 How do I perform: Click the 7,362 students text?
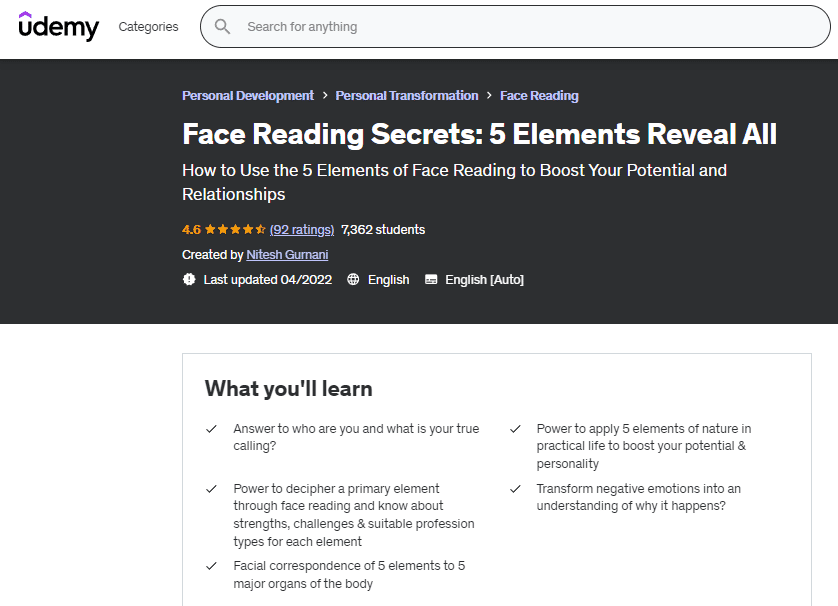pyautogui.click(x=383, y=230)
